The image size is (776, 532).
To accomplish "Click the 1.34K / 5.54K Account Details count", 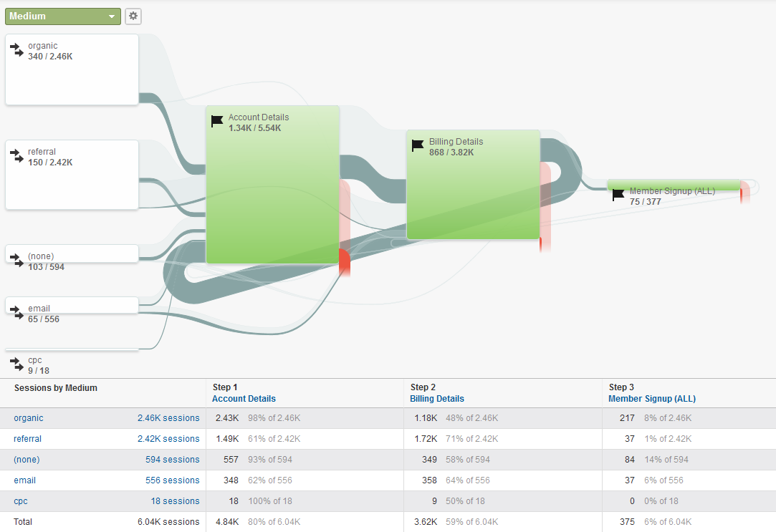I will click(x=255, y=128).
